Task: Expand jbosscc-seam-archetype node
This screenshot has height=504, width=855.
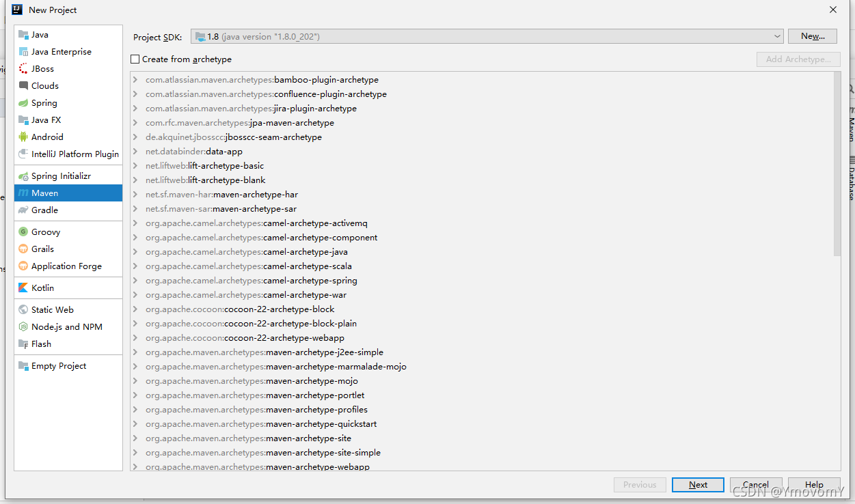Action: click(x=136, y=137)
